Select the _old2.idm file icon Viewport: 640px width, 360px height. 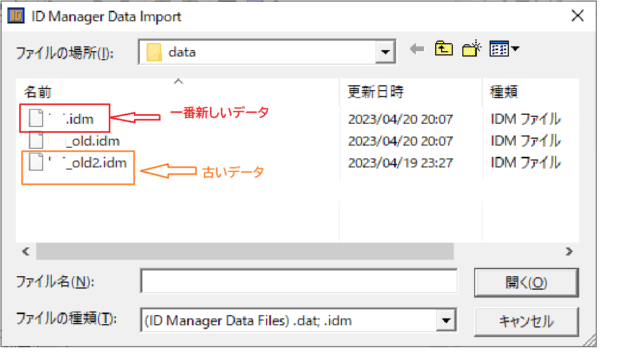click(36, 162)
